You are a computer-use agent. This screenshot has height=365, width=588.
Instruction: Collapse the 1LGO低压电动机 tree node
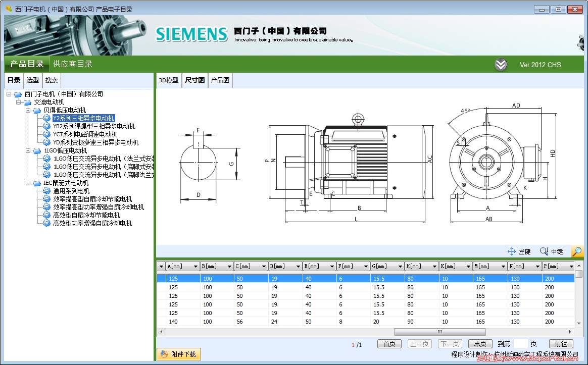[28, 150]
